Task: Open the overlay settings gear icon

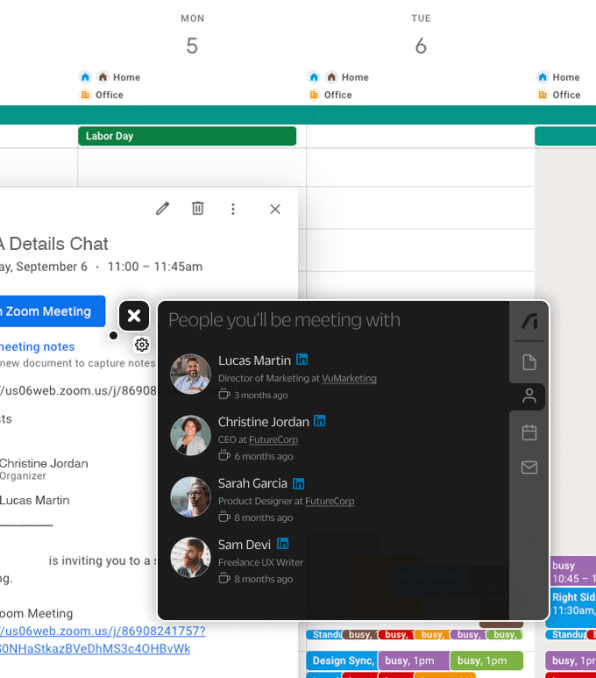Action: pos(142,345)
